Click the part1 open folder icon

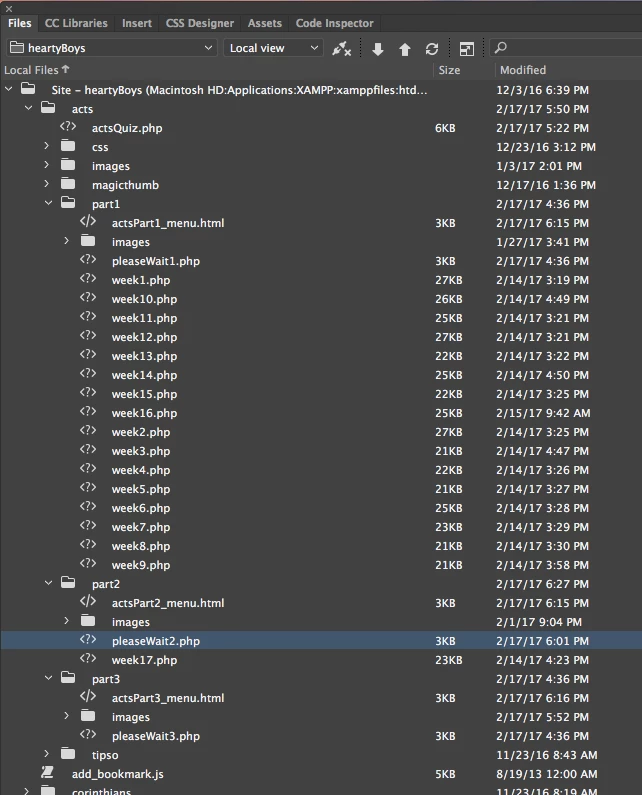click(68, 203)
